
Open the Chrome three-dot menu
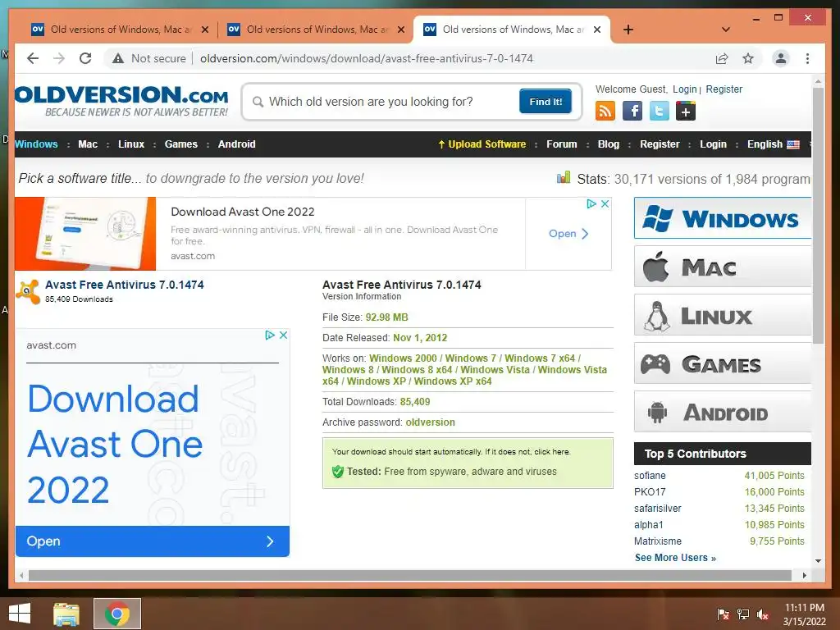pos(807,58)
